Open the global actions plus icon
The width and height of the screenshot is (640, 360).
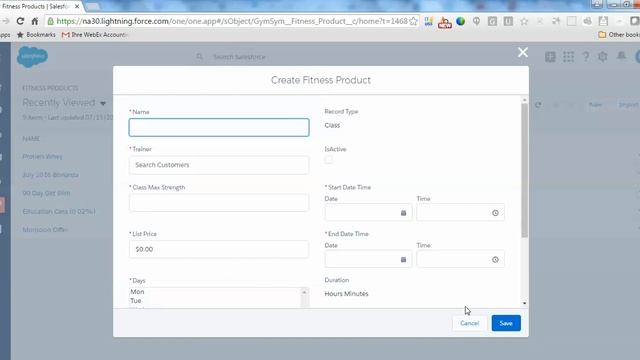pyautogui.click(x=550, y=57)
